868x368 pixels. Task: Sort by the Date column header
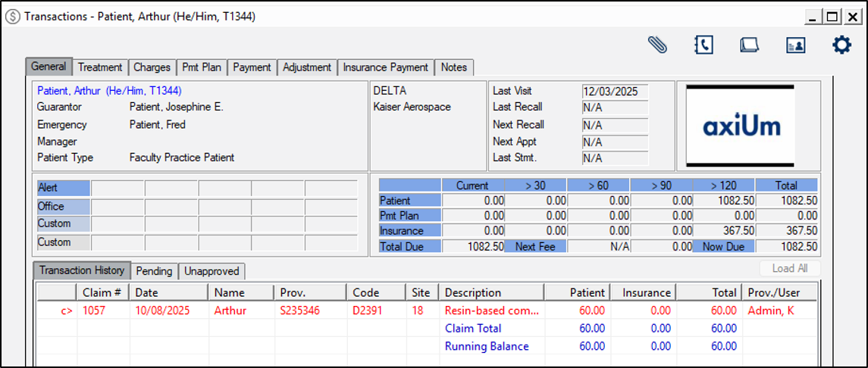169,292
